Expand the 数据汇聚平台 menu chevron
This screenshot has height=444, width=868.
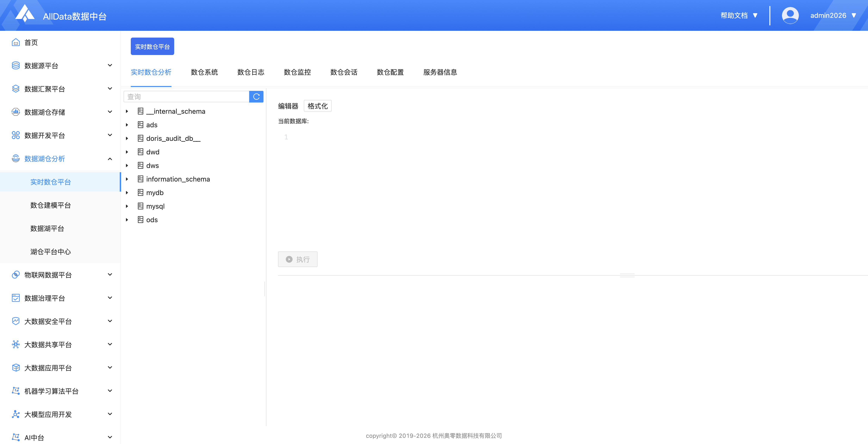[110, 89]
